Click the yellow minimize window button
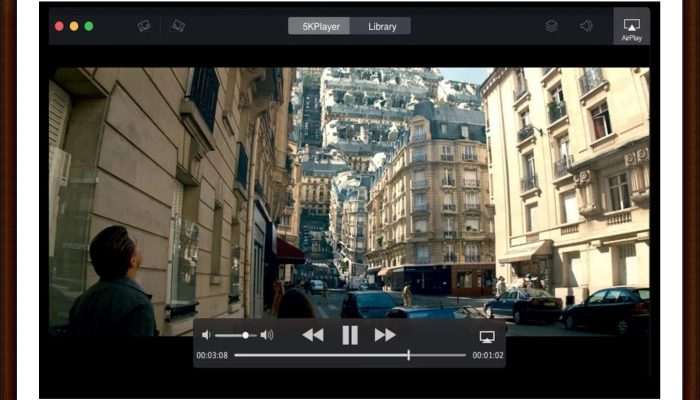This screenshot has width=700, height=400. (x=74, y=26)
